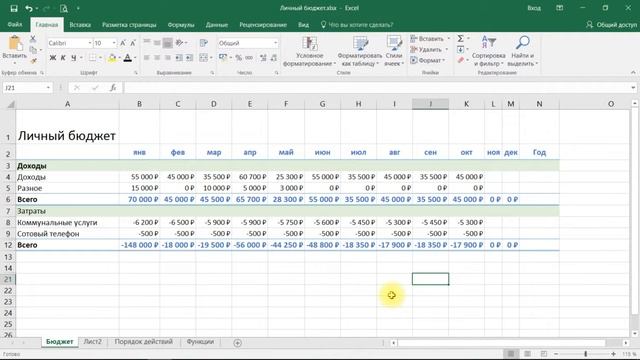Viewport: 640px width, 360px height.
Task: Click the decrease indent icon
Action: coord(179,58)
